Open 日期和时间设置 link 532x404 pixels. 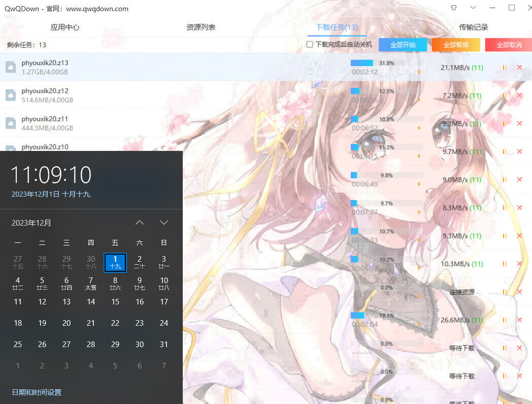37,392
